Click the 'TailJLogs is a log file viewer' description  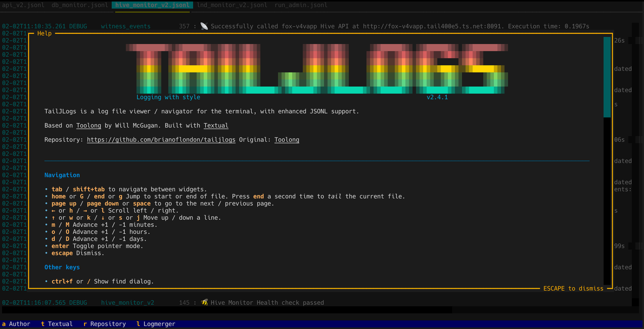pos(202,111)
